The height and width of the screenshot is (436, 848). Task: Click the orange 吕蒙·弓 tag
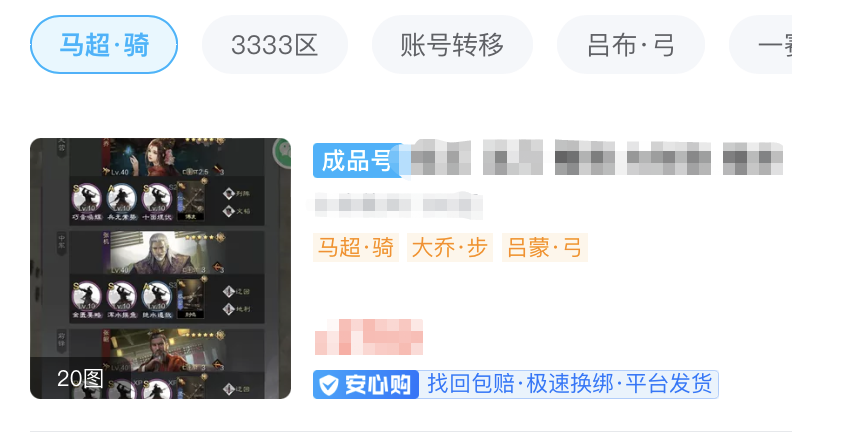tap(545, 248)
